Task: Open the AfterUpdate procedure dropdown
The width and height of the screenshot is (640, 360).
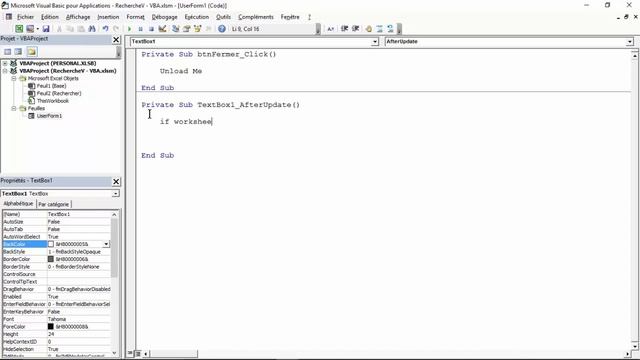Action: [x=629, y=42]
